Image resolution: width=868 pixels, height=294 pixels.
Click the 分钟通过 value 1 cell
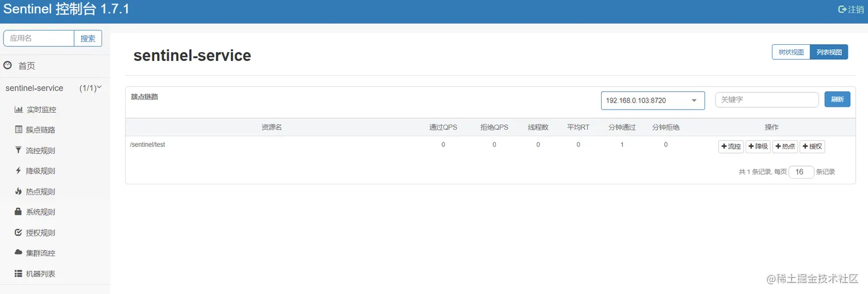622,145
